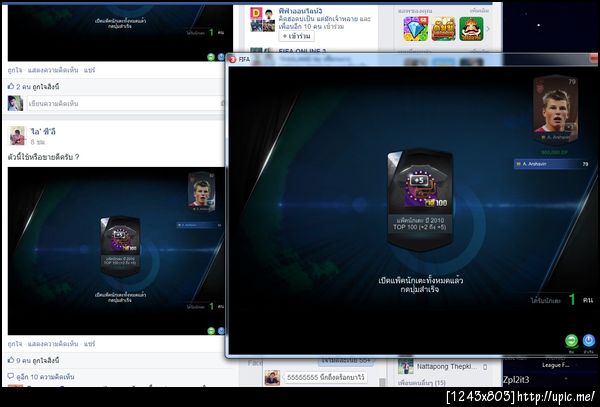600x407 pixels.
Task: Click the blue power finish icon in FIFA window
Action: tap(589, 340)
